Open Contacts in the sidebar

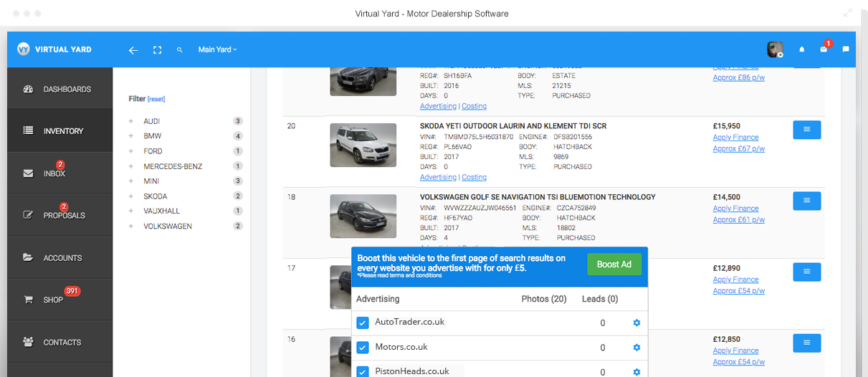pyautogui.click(x=59, y=342)
